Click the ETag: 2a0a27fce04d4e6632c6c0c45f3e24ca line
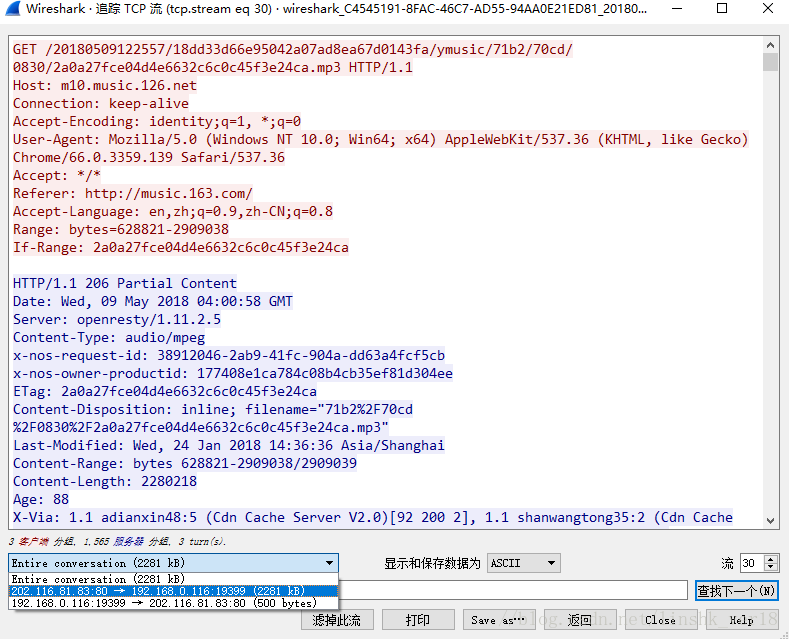This screenshot has width=789, height=639. [165, 391]
